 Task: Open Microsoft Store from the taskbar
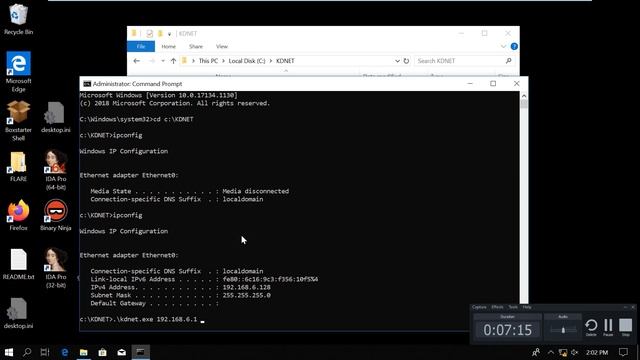[x=102, y=352]
